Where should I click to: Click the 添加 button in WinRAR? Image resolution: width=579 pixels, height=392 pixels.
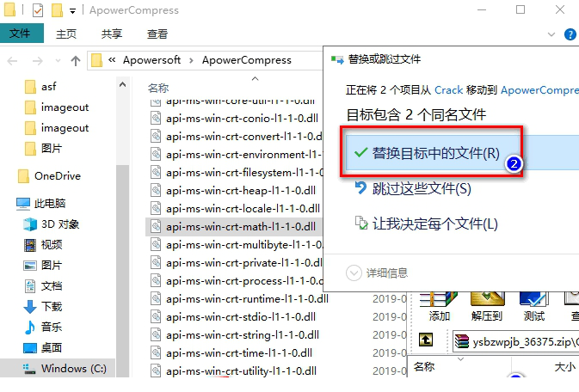[439, 306]
